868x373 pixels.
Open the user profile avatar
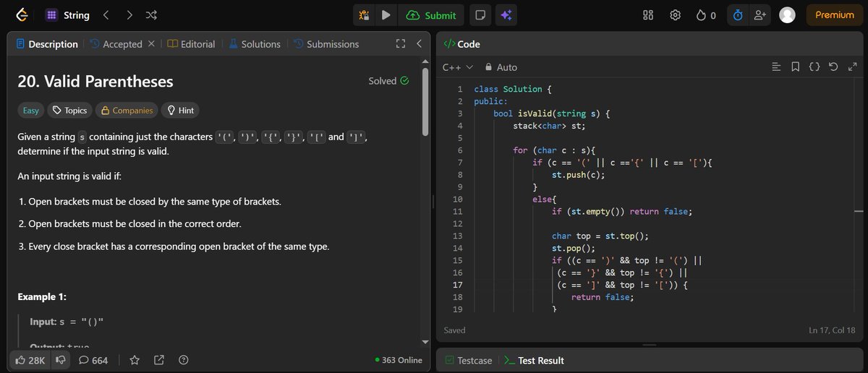coord(787,15)
